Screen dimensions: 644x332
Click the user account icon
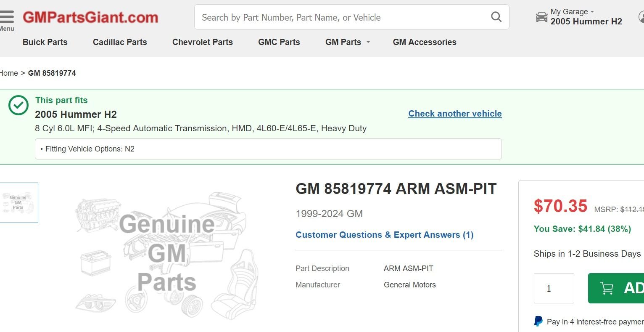tap(641, 17)
